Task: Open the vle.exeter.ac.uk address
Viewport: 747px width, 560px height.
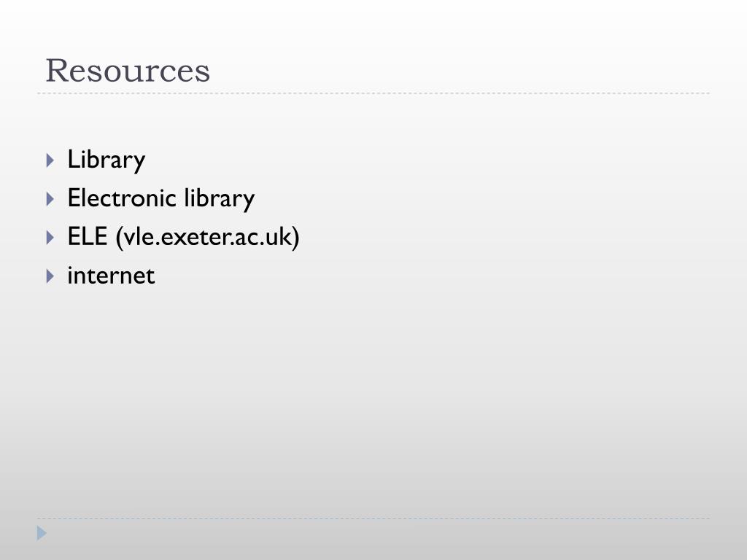Action: [x=208, y=237]
